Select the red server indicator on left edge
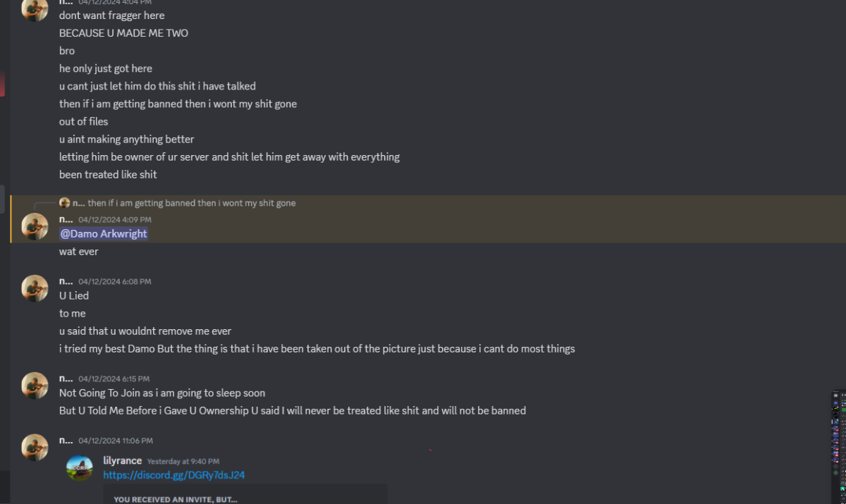The height and width of the screenshot is (504, 846). (2, 83)
